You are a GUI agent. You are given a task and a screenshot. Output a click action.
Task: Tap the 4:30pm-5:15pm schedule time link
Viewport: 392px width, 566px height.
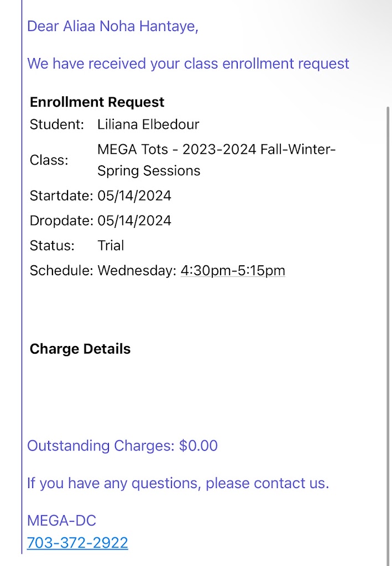coord(233,271)
